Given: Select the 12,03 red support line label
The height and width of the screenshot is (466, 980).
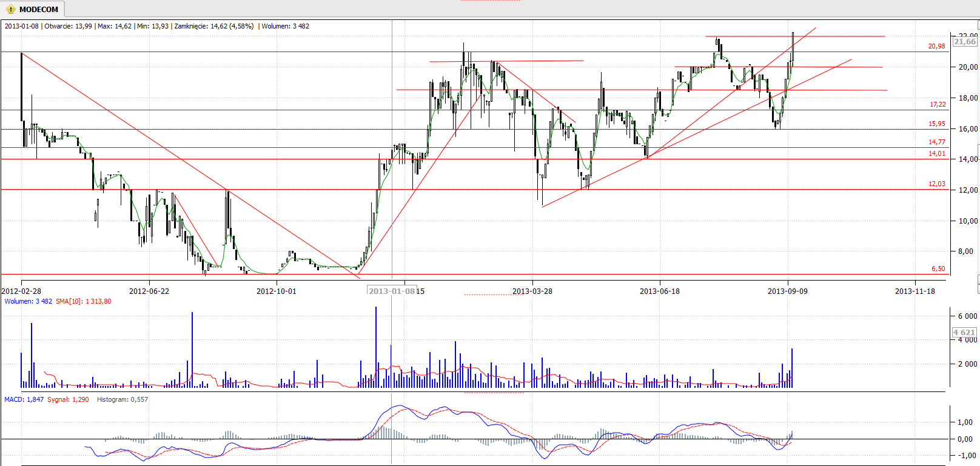Looking at the screenshot, I should click(937, 184).
